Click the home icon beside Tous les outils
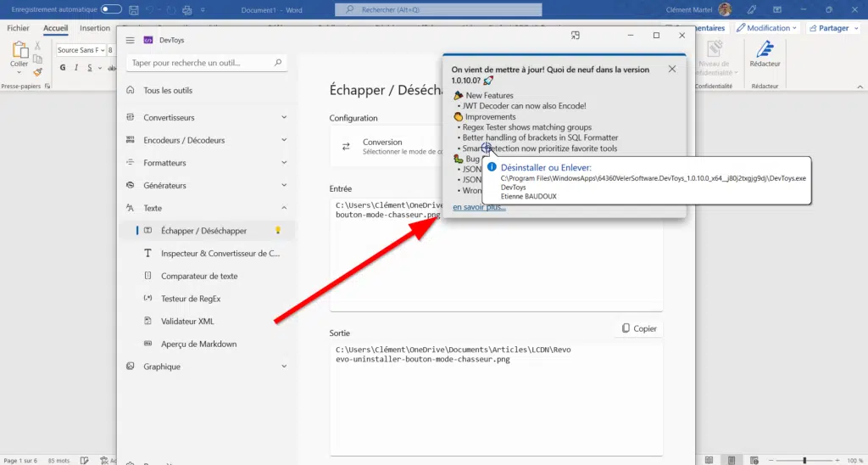 130,90
